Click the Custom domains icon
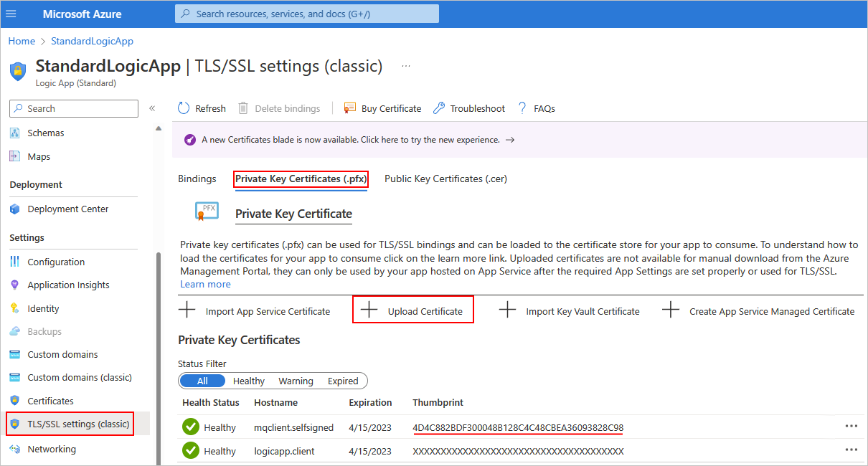Screen dimensions: 868x466 pyautogui.click(x=15, y=354)
